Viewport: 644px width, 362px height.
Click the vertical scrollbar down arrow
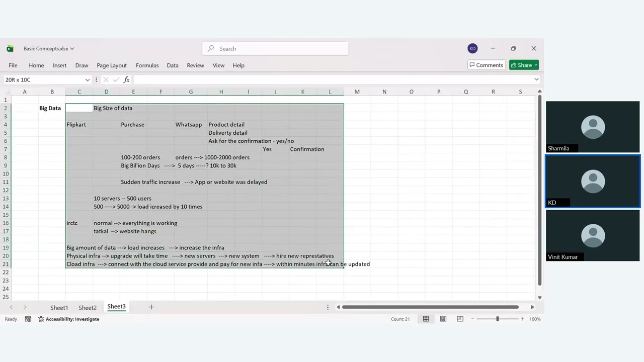(x=539, y=298)
